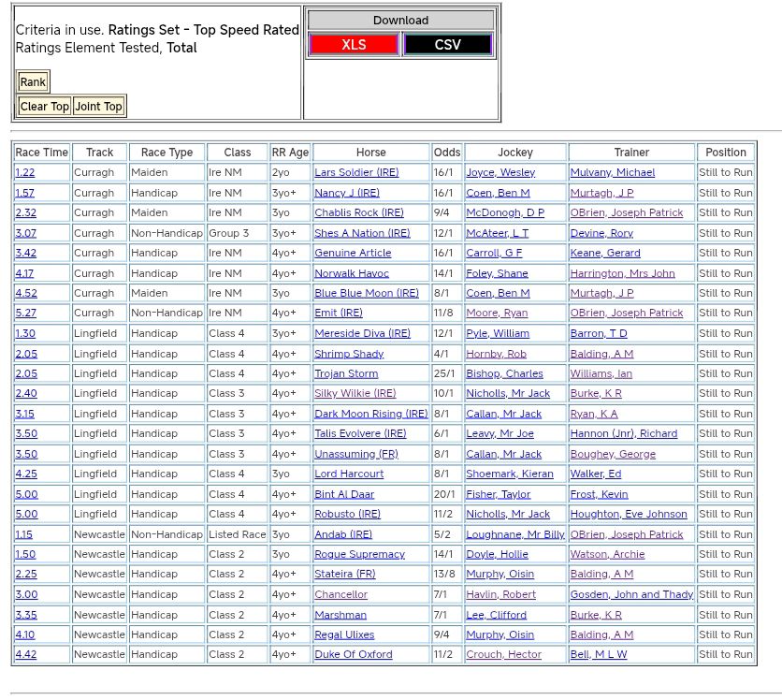The height and width of the screenshot is (700, 782).
Task: Open trainer Devine, Rory link
Action: tap(601, 233)
